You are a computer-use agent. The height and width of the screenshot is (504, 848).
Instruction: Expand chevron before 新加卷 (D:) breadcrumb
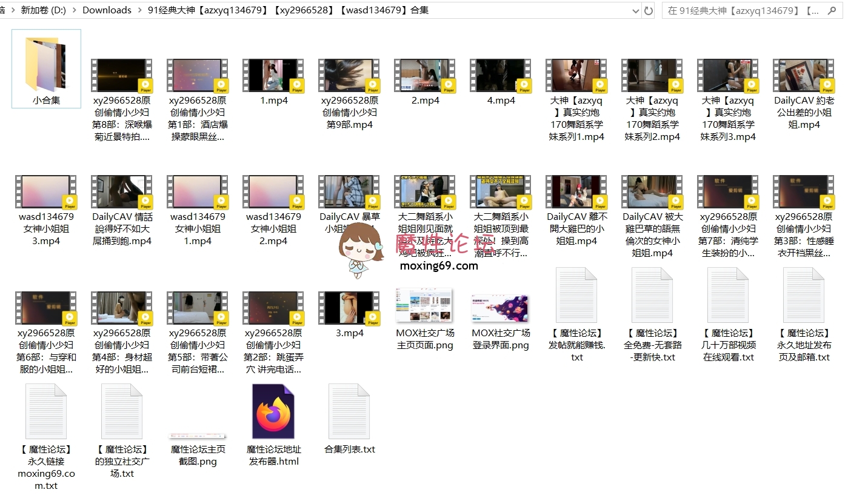click(12, 10)
